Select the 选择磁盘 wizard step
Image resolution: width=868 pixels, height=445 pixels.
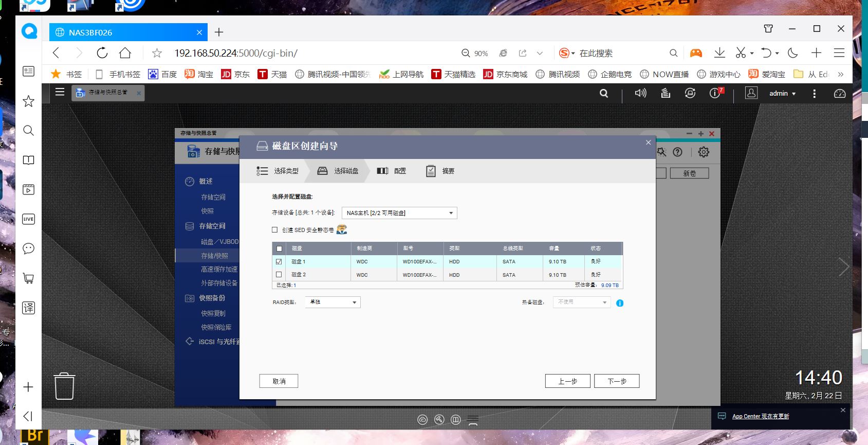[x=338, y=171]
